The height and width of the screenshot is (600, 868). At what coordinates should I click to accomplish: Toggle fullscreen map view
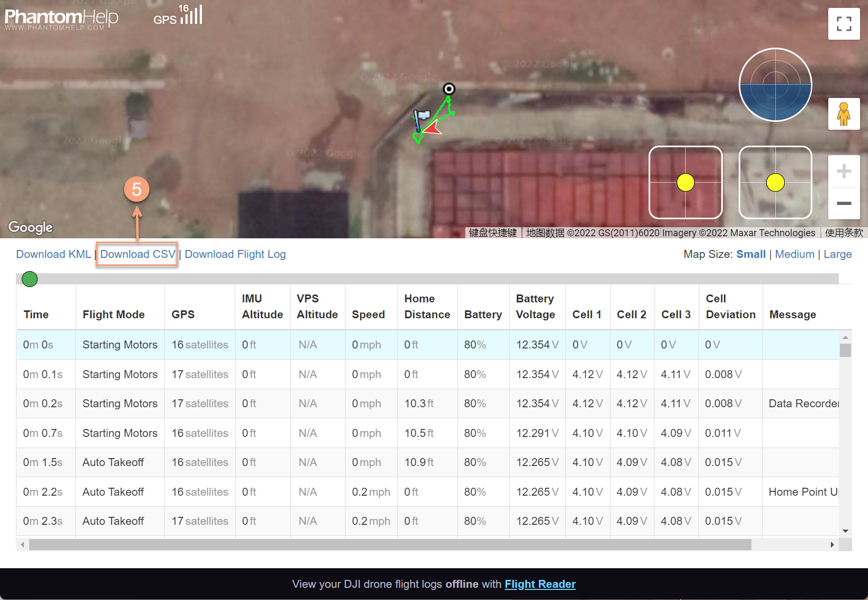click(844, 24)
